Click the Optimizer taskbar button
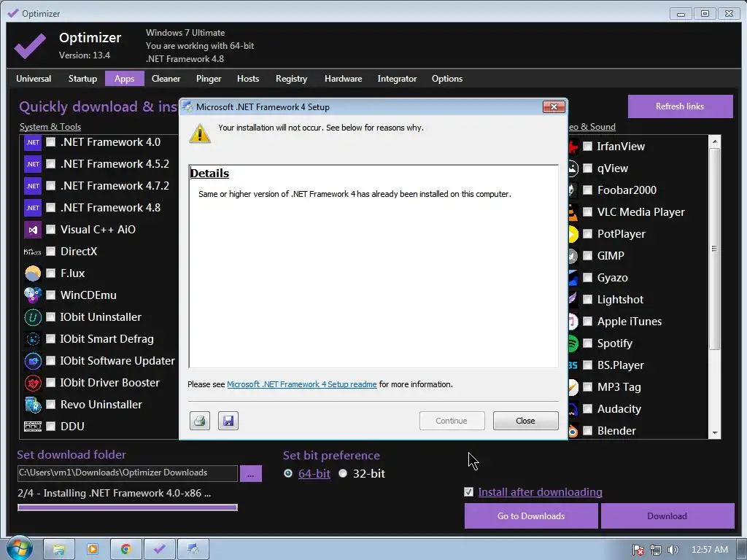This screenshot has width=747, height=560. [x=160, y=549]
